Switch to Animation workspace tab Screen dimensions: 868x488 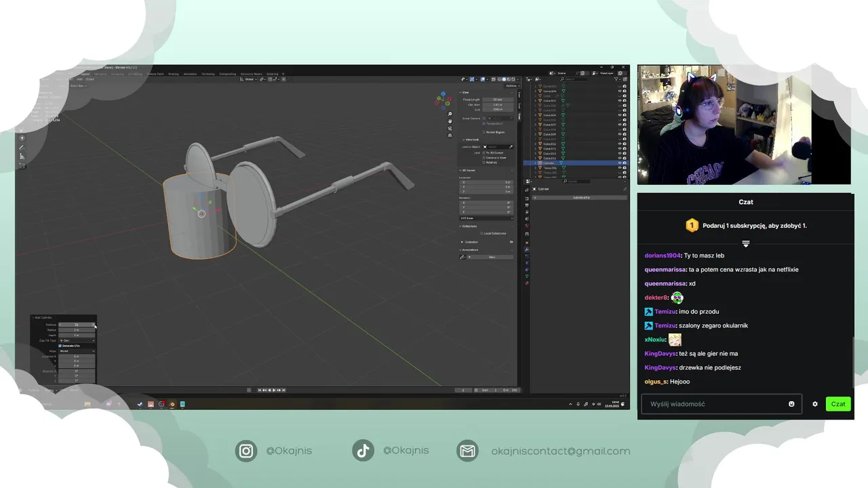[x=190, y=74]
